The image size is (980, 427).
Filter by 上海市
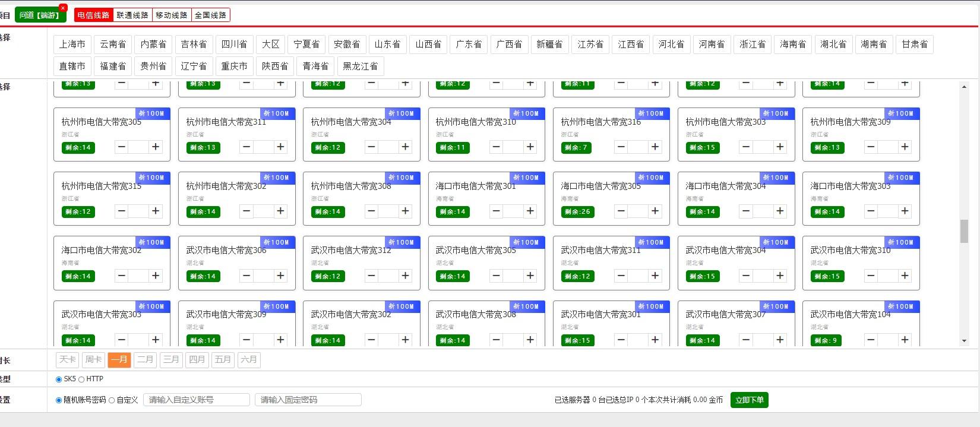click(x=72, y=44)
